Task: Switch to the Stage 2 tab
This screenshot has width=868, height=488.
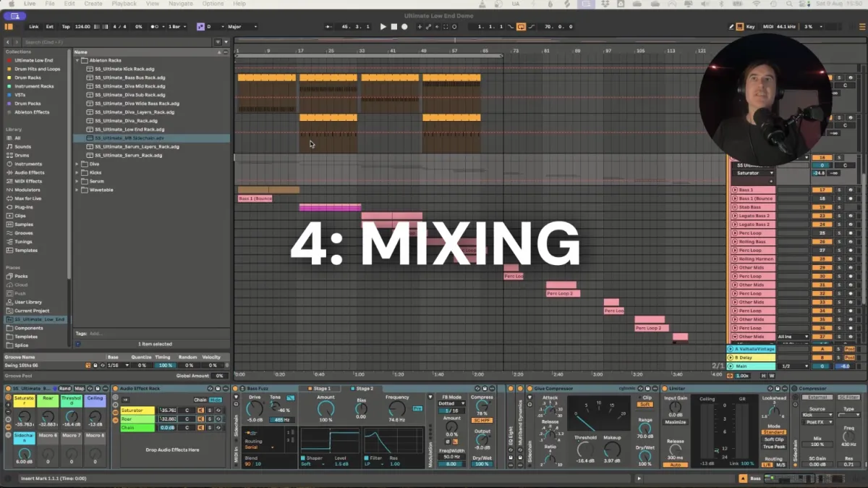Action: 365,389
